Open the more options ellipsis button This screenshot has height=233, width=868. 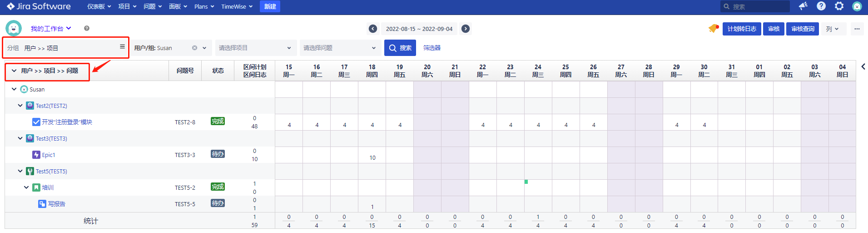857,29
